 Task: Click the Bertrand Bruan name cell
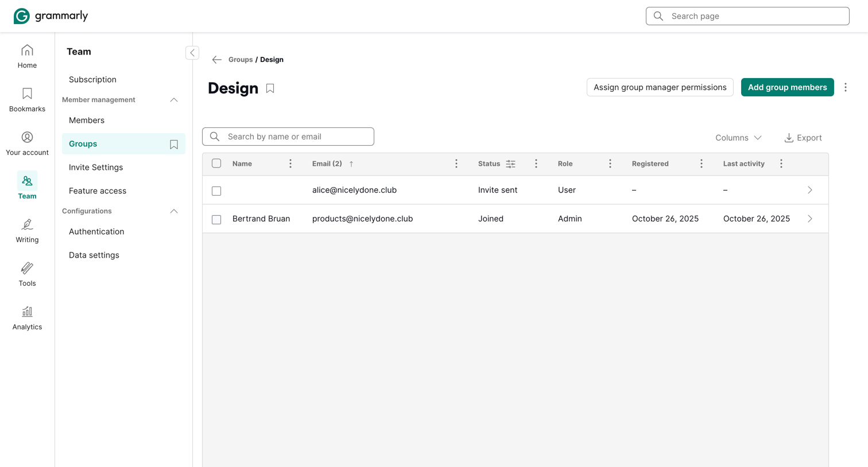coord(261,219)
